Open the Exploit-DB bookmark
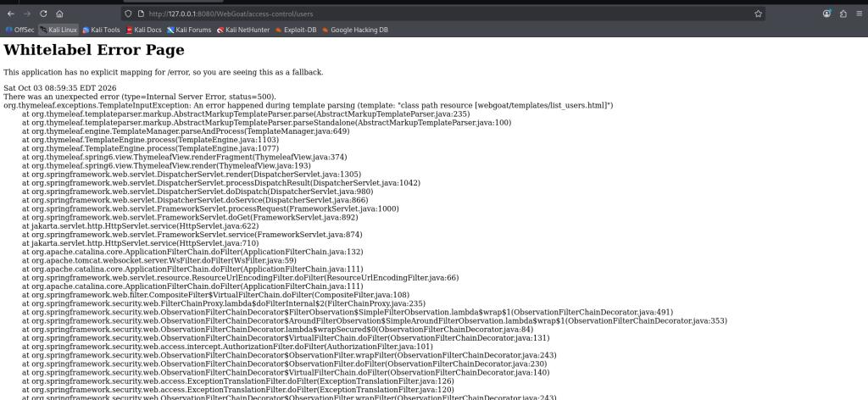Image resolution: width=868 pixels, height=400 pixels. pos(296,30)
